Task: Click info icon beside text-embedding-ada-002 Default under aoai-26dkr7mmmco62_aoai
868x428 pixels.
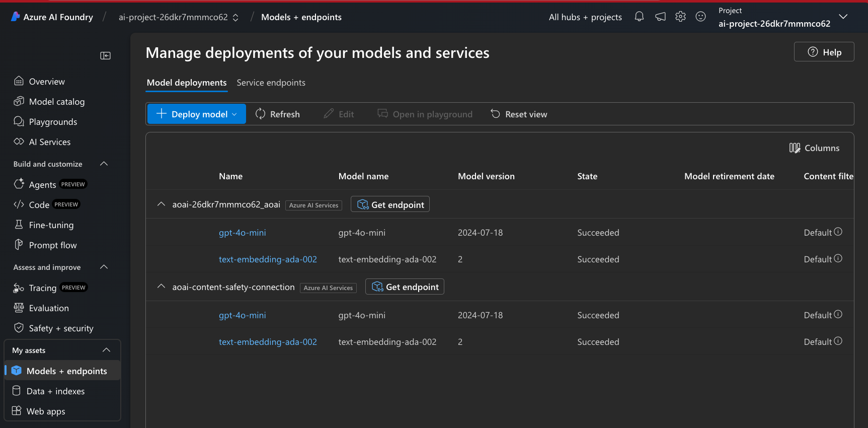Action: coord(838,258)
